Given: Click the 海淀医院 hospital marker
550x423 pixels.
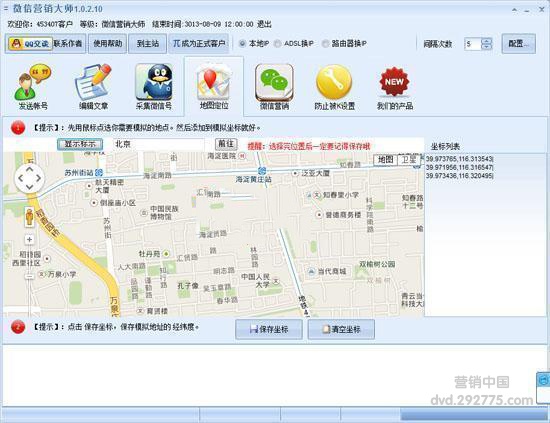Looking at the screenshot, I should [x=242, y=156].
